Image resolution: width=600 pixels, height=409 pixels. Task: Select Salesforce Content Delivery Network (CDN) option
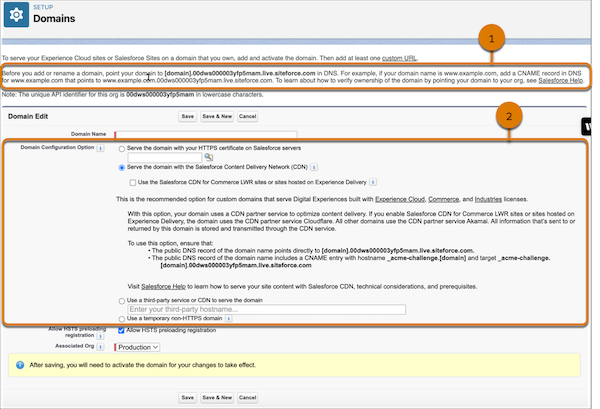pyautogui.click(x=122, y=168)
